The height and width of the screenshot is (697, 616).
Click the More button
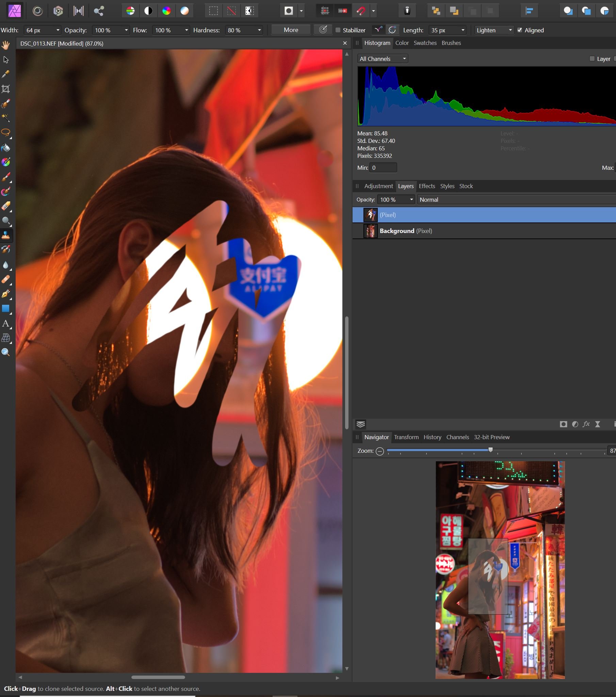pyautogui.click(x=291, y=30)
